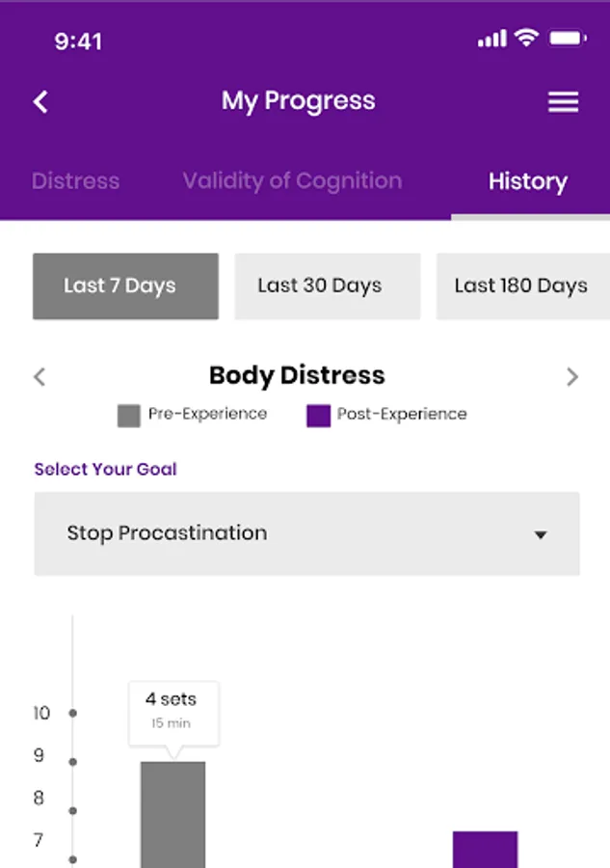610x868 pixels.
Task: Switch to the Distress tab
Action: [x=75, y=181]
